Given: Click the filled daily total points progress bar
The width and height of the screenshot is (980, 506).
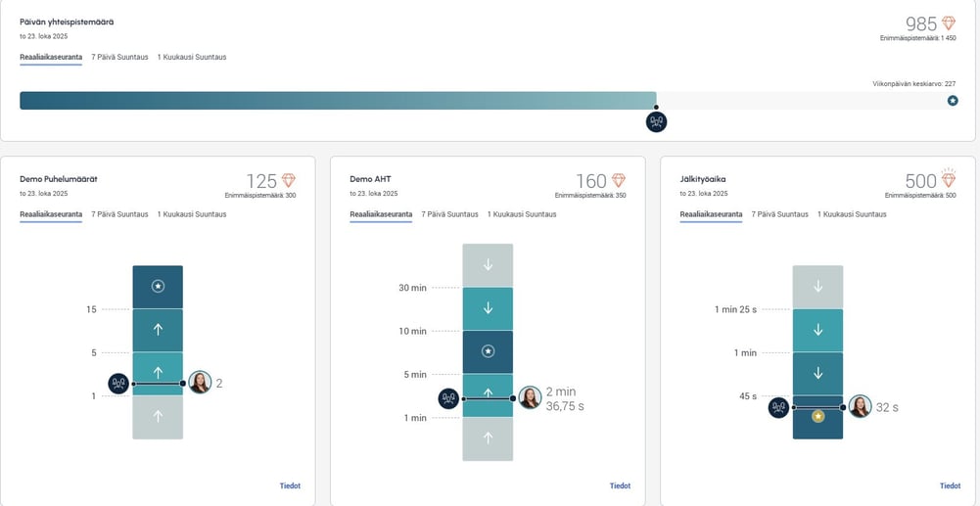Looking at the screenshot, I should [338, 101].
